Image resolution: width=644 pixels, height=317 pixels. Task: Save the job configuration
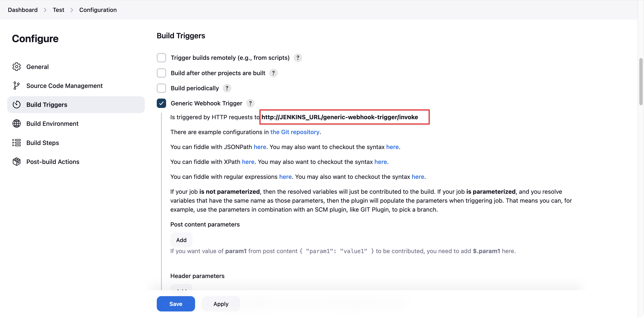pyautogui.click(x=176, y=304)
